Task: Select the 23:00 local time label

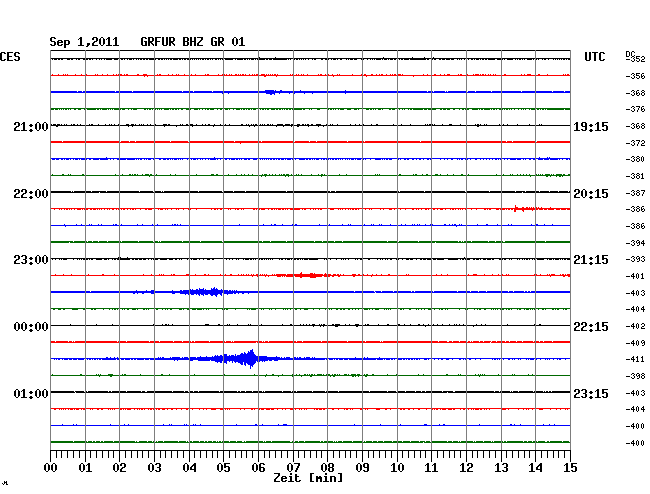Action: [31, 260]
